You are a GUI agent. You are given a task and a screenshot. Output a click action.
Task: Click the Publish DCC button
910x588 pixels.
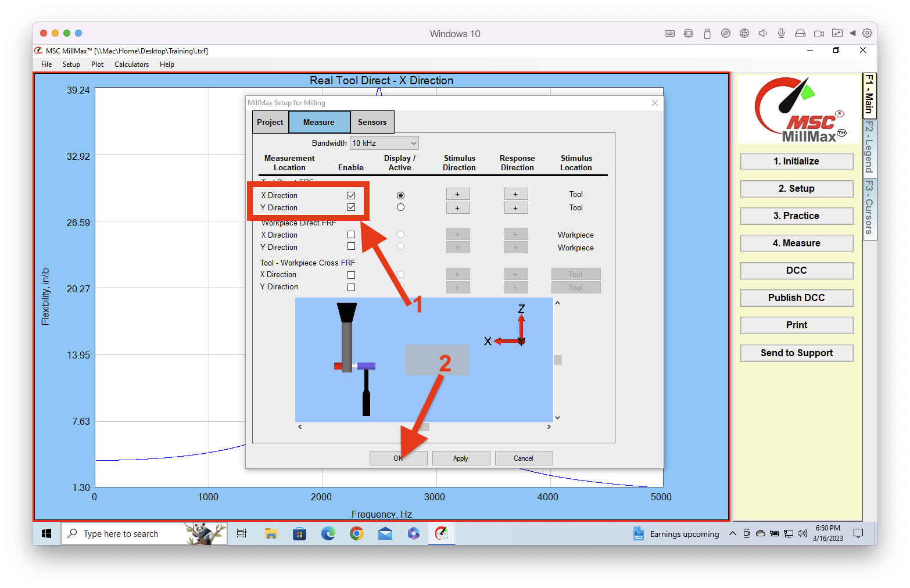tap(796, 298)
